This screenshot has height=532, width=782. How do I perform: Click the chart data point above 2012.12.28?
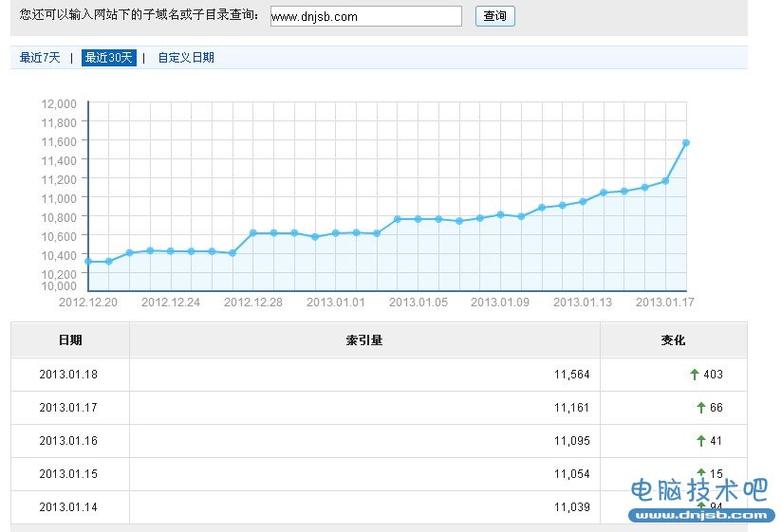[x=253, y=233]
